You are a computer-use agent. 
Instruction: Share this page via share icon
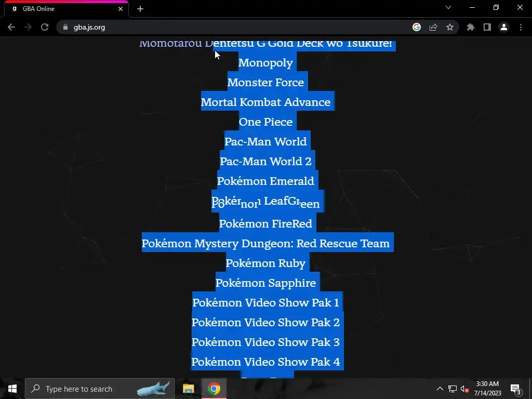point(433,27)
